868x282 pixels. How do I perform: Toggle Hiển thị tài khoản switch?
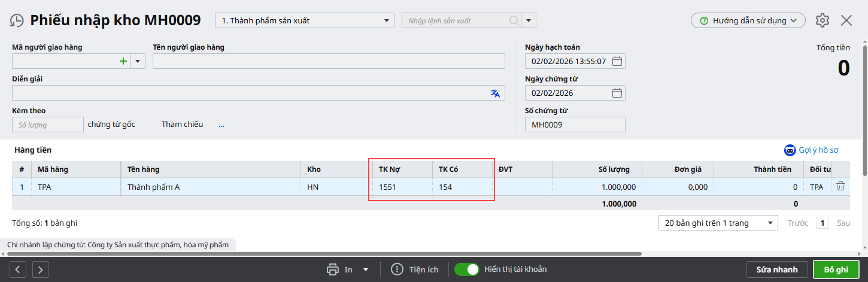click(x=467, y=269)
